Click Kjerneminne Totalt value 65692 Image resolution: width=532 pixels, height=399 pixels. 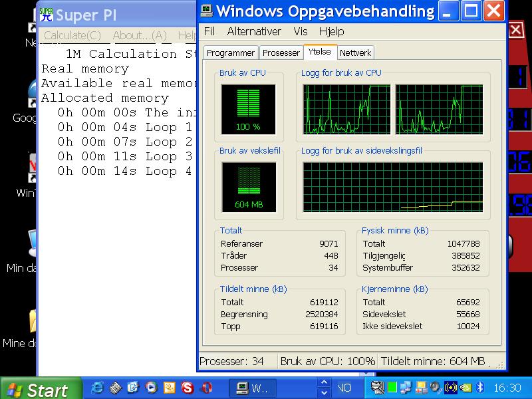[x=468, y=302]
